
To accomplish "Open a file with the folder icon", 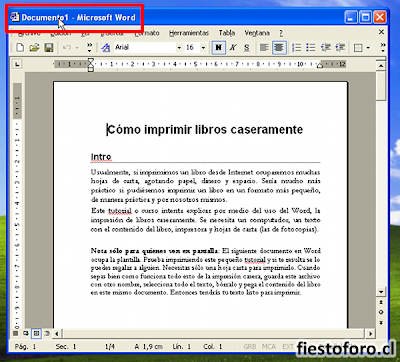I will click(x=34, y=48).
